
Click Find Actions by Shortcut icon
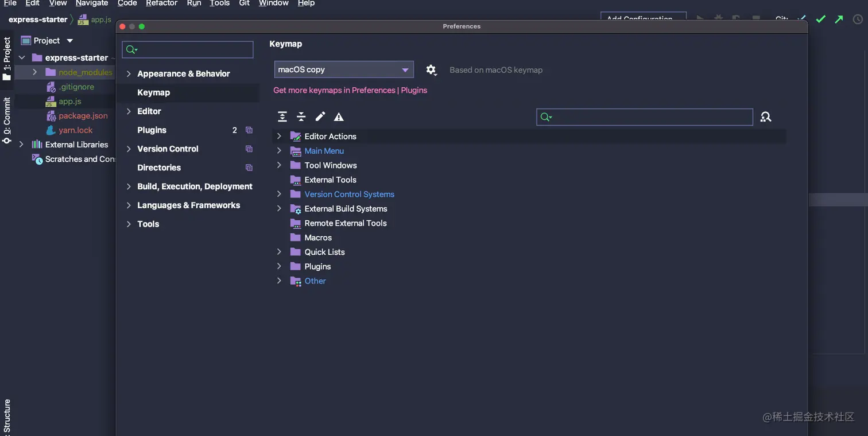tap(766, 117)
